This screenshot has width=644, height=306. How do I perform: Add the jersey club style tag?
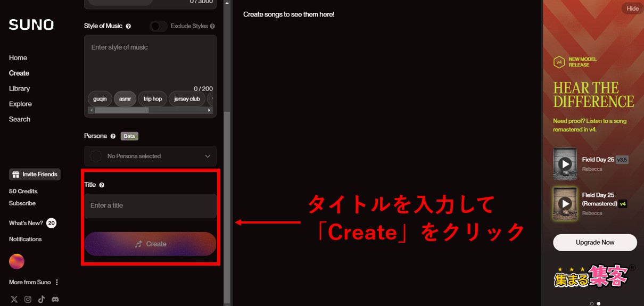click(x=187, y=98)
